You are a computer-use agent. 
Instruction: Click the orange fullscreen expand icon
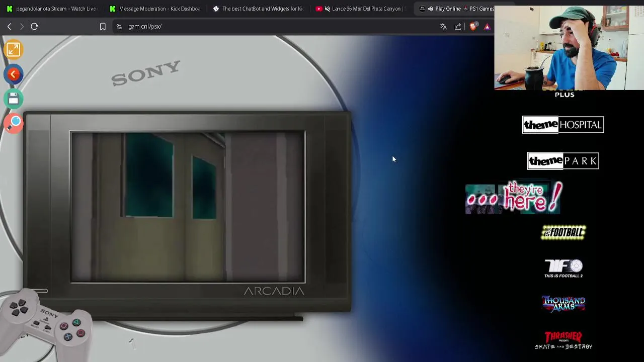[14, 49]
